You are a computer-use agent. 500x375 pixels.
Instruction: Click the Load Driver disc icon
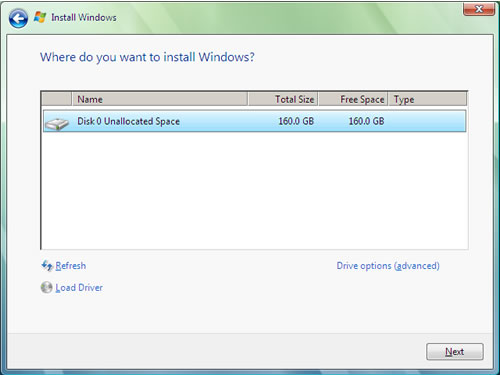47,287
